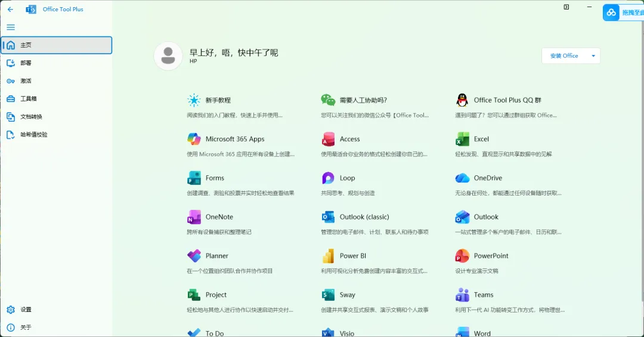Toggle the hamburger navigation menu

11,27
